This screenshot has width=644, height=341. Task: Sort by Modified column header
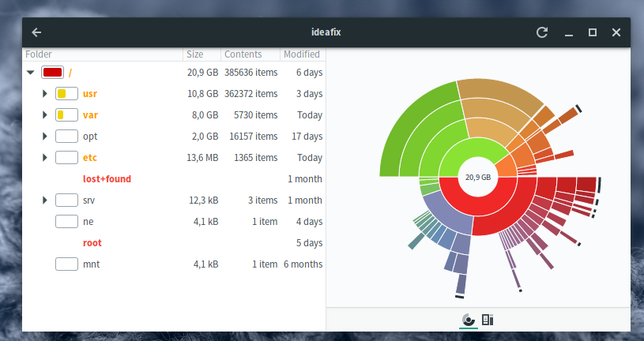coord(301,54)
